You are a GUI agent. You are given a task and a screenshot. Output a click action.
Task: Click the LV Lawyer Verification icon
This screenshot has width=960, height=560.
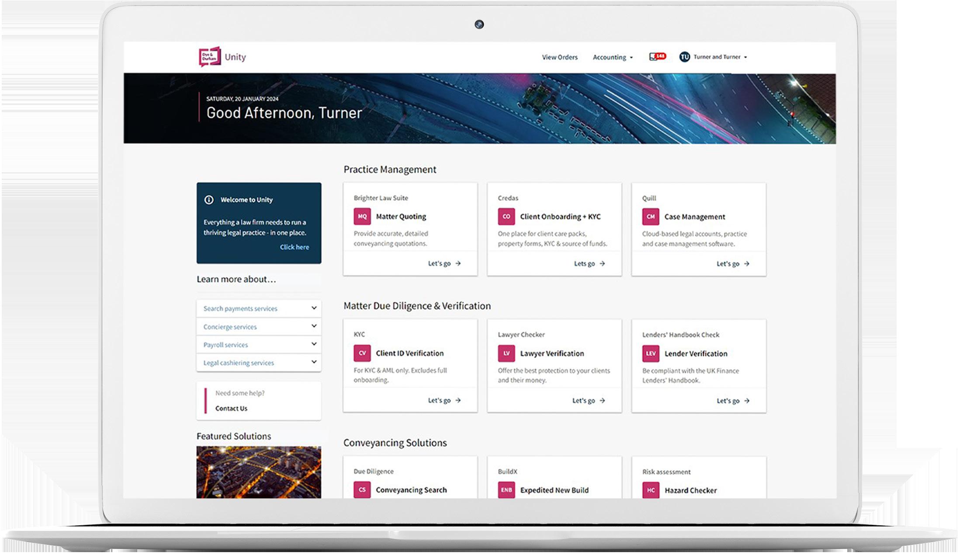[x=506, y=353]
